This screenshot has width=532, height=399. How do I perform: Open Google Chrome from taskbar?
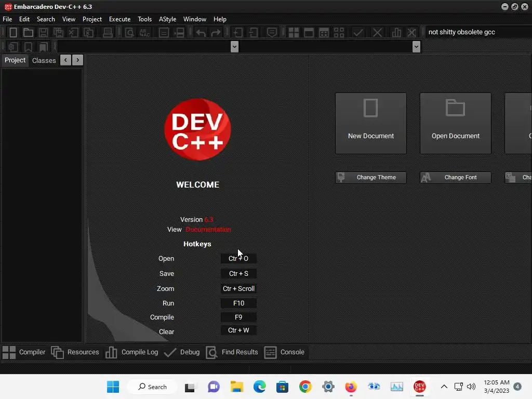click(305, 387)
